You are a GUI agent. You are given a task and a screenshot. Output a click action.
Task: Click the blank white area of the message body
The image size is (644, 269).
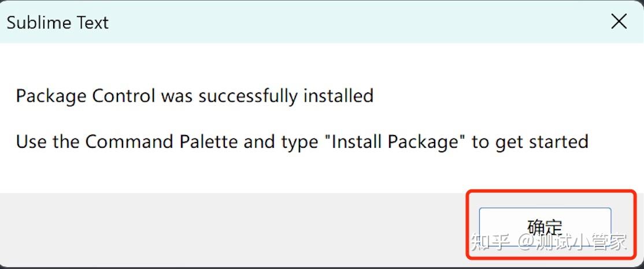click(347, 173)
